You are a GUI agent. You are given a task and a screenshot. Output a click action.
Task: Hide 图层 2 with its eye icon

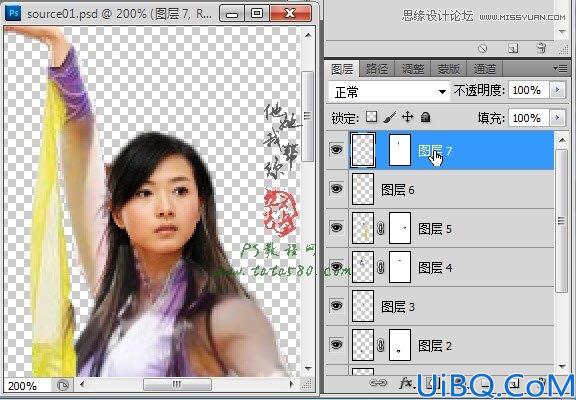pos(336,345)
